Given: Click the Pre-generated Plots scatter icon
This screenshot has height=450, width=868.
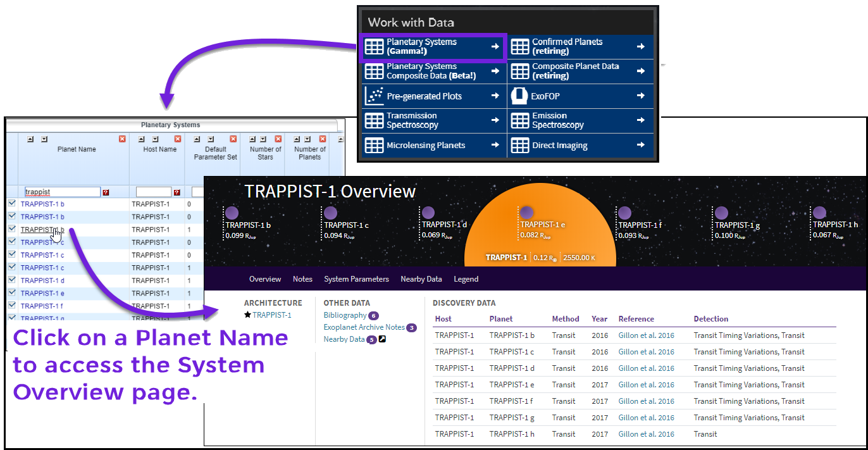Looking at the screenshot, I should (x=375, y=96).
